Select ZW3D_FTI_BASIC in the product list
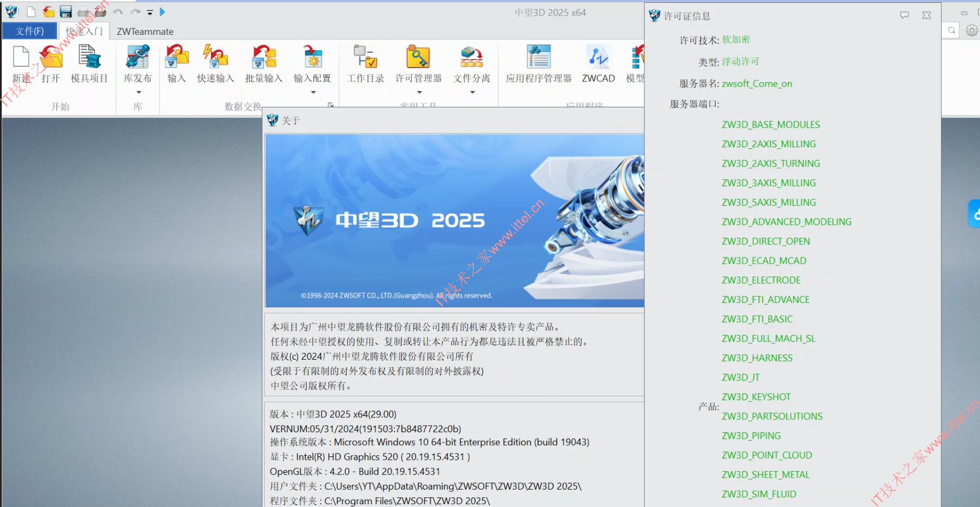 point(757,319)
